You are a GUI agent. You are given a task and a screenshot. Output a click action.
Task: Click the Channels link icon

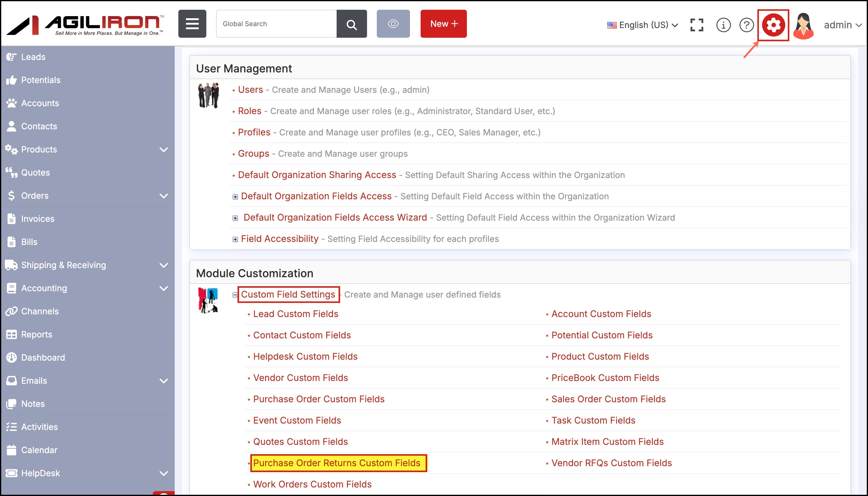coord(11,311)
